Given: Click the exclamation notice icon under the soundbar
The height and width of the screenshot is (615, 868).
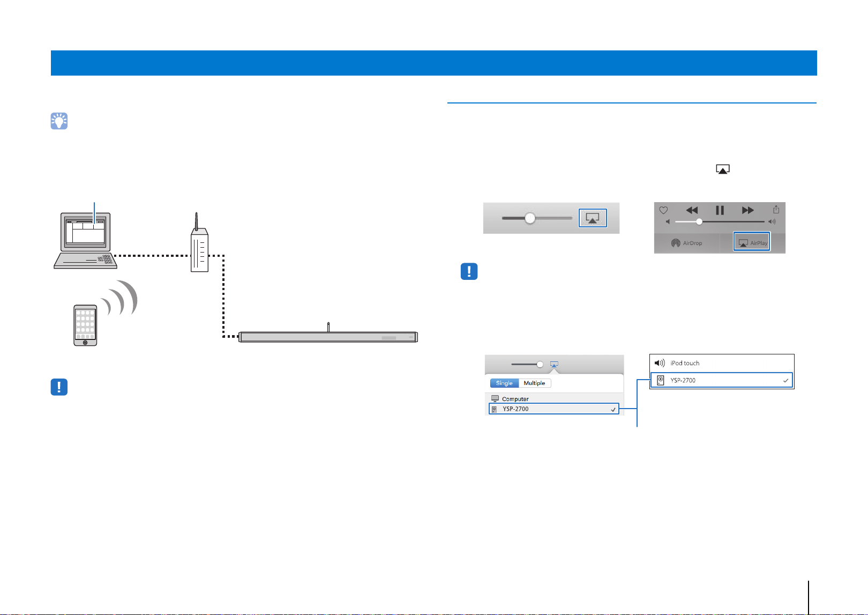Looking at the screenshot, I should [59, 387].
